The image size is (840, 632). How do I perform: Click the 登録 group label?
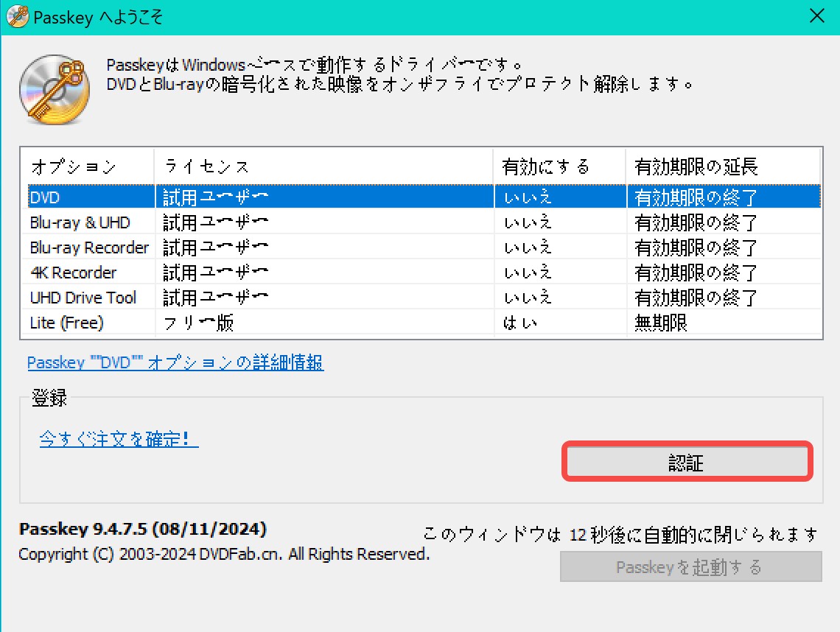pos(49,398)
